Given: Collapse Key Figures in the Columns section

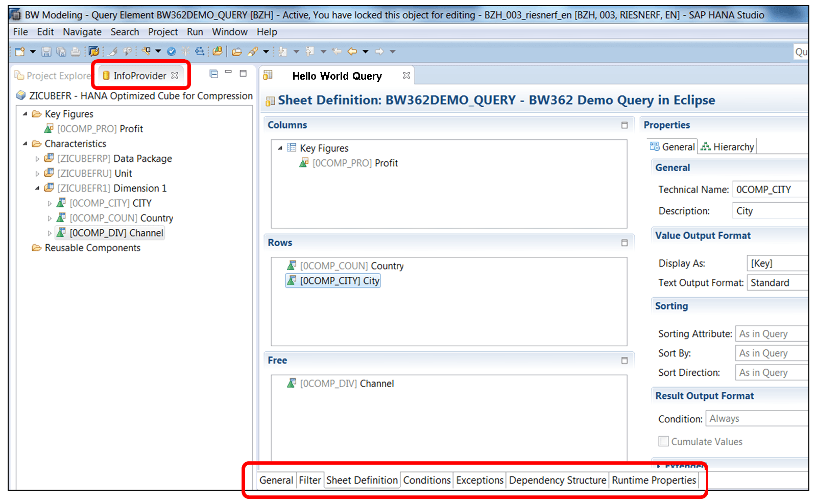Looking at the screenshot, I should point(280,148).
